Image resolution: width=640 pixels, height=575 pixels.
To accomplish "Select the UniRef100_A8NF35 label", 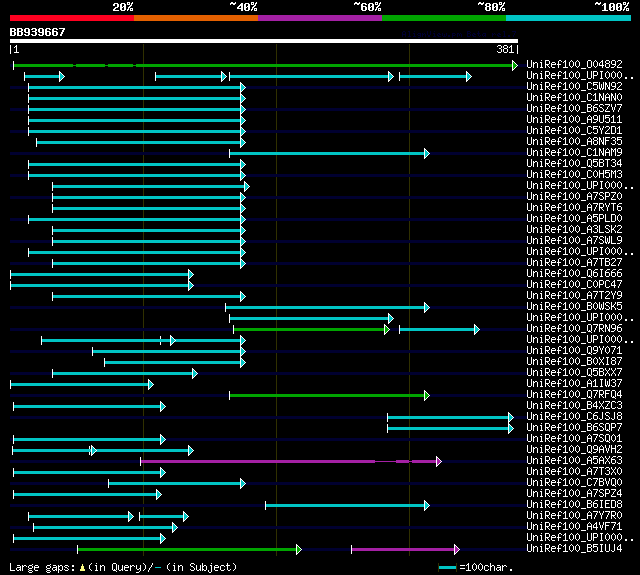I will tap(574, 142).
